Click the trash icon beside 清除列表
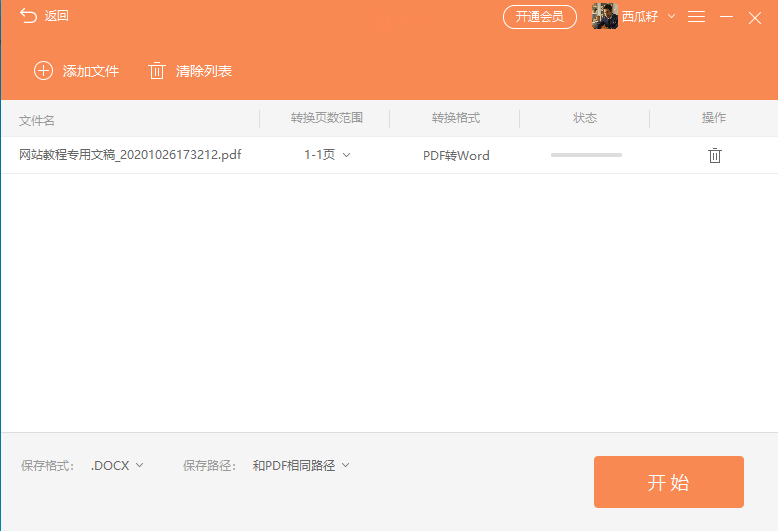Image resolution: width=778 pixels, height=531 pixels. 156,70
